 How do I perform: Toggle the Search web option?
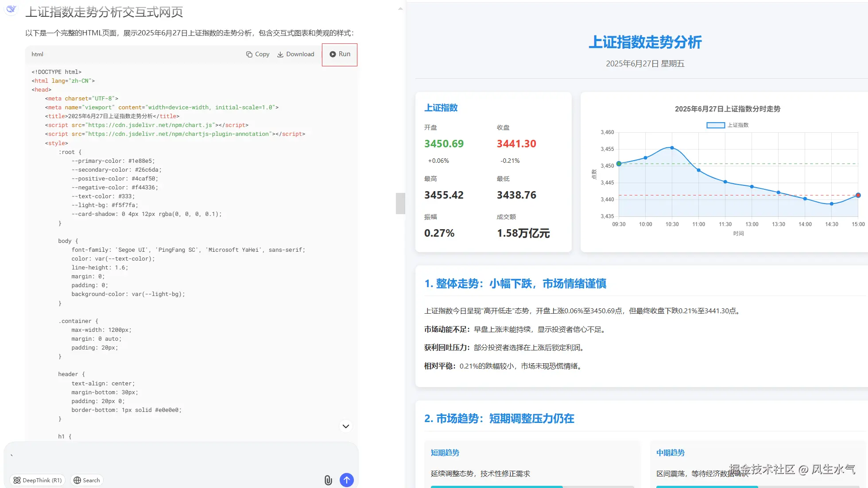click(x=87, y=480)
